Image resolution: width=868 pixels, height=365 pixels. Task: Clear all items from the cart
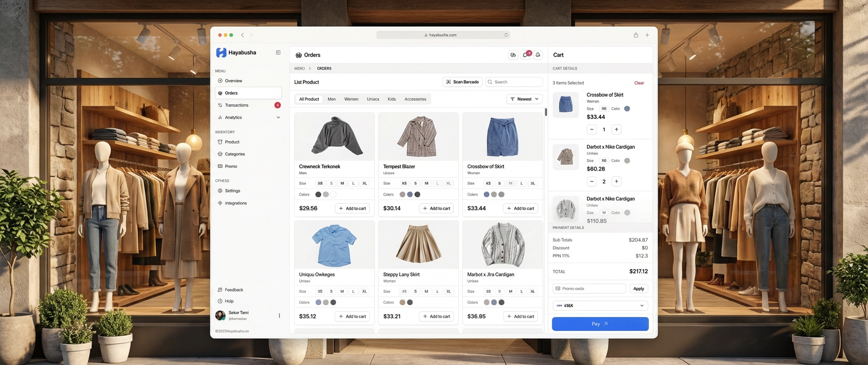(x=639, y=83)
